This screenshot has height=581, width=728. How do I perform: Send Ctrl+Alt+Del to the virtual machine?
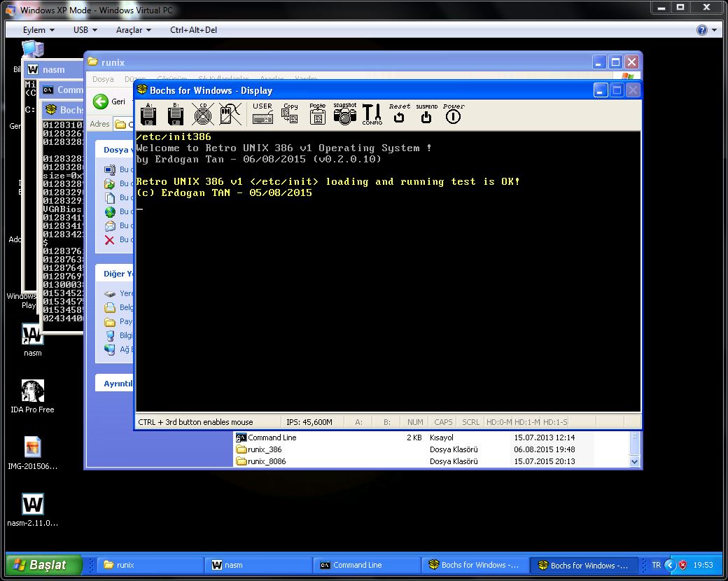pyautogui.click(x=193, y=29)
